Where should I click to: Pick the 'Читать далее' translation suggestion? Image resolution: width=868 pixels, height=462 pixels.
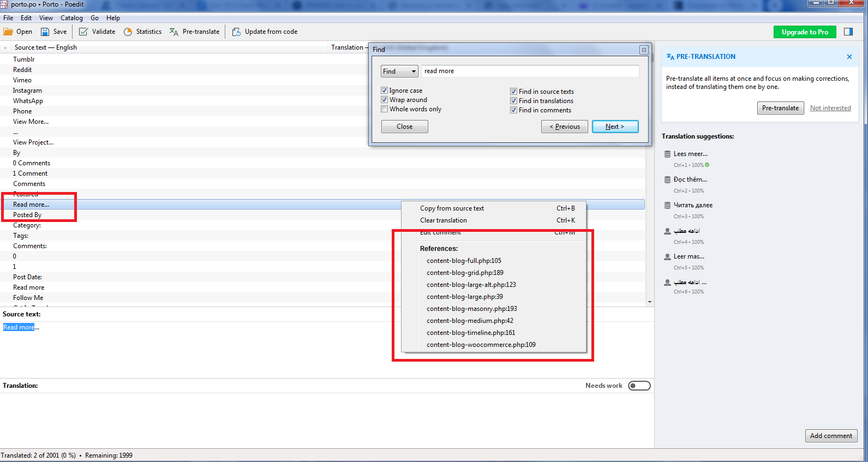coord(693,205)
